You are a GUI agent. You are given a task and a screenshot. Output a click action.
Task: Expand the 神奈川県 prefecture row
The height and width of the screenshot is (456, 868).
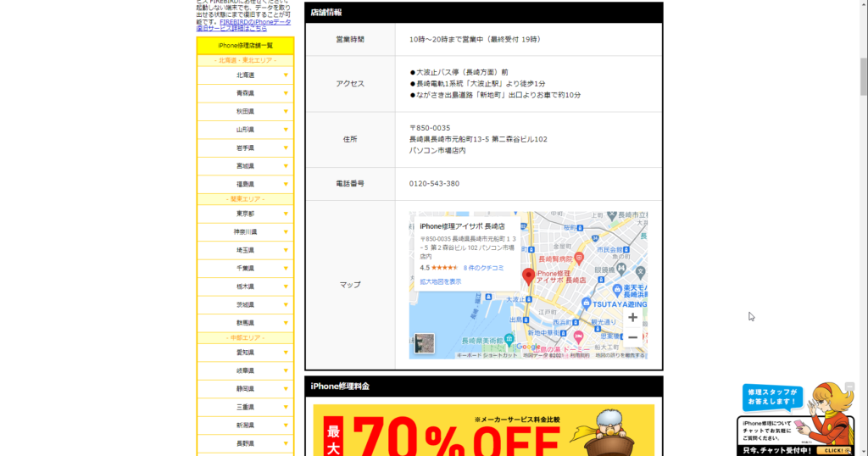(x=245, y=232)
